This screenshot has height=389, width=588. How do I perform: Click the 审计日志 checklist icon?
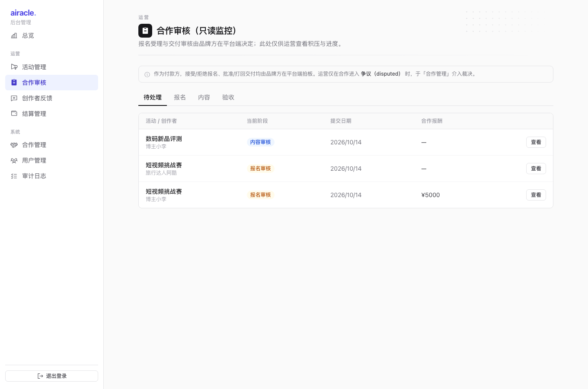click(14, 176)
